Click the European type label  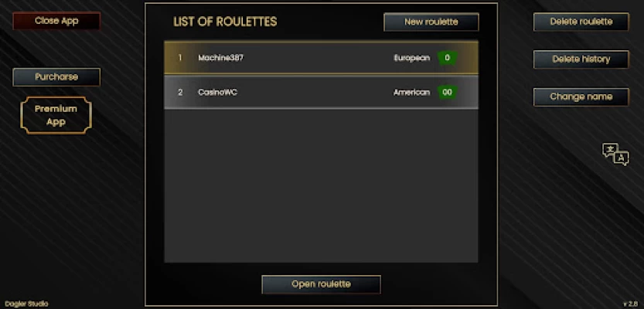click(x=411, y=58)
